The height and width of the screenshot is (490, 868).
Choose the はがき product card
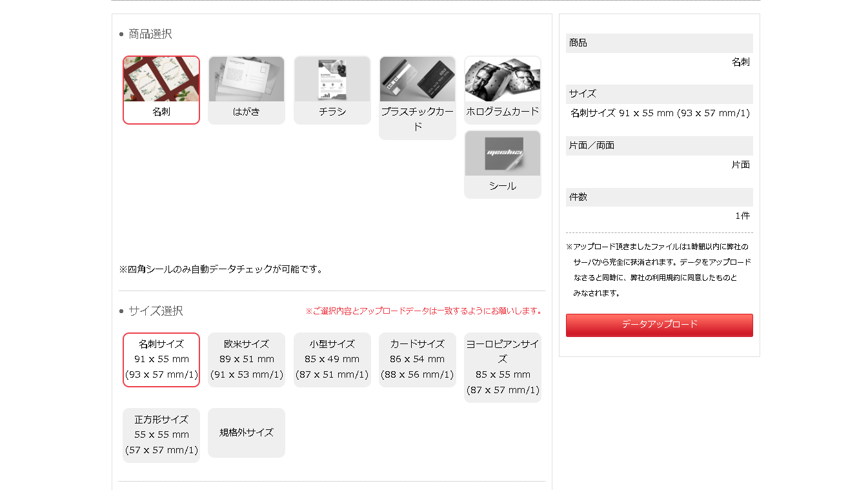tap(247, 90)
